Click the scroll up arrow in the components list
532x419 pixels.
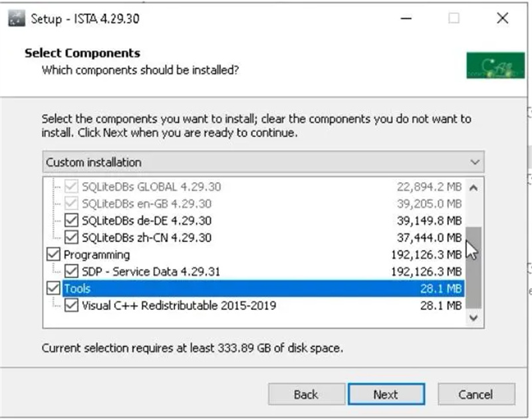[473, 188]
